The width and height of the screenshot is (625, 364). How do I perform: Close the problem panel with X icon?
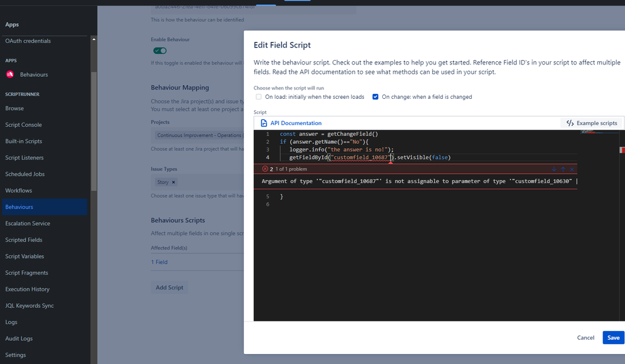572,169
